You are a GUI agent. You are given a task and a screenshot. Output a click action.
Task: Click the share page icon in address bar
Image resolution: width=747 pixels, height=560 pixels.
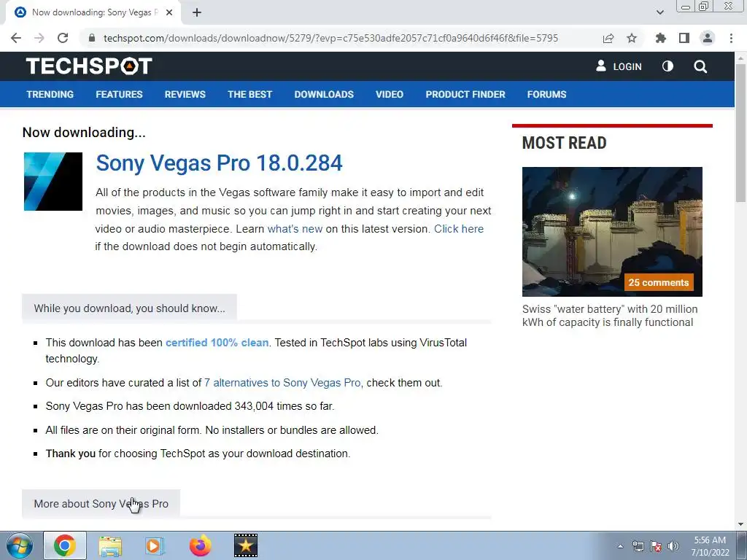coord(608,38)
